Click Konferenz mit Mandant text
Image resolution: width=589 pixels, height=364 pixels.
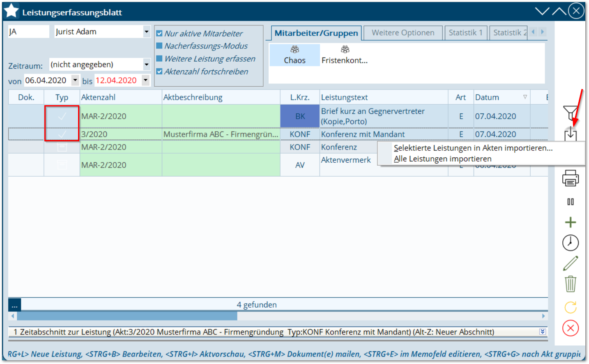[x=363, y=134]
